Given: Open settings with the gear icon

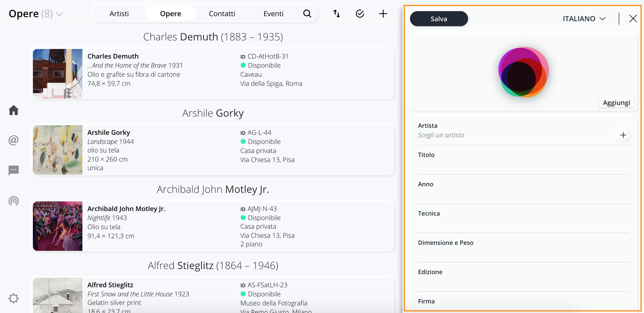Looking at the screenshot, I should tap(14, 298).
